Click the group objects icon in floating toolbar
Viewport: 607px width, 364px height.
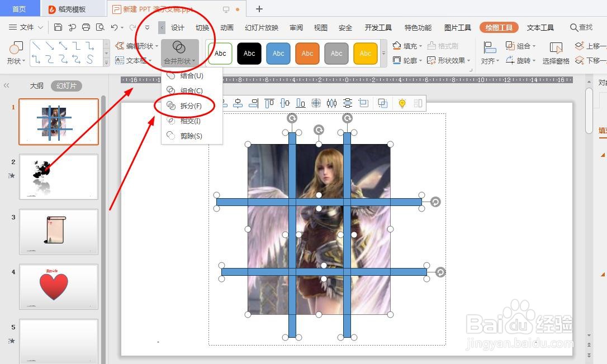[382, 103]
